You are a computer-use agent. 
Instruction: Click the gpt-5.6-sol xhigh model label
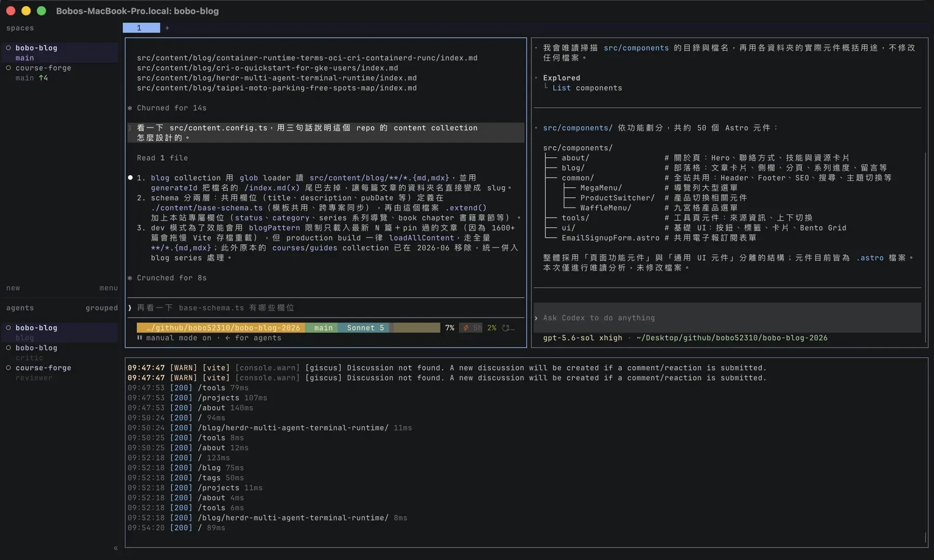click(582, 338)
